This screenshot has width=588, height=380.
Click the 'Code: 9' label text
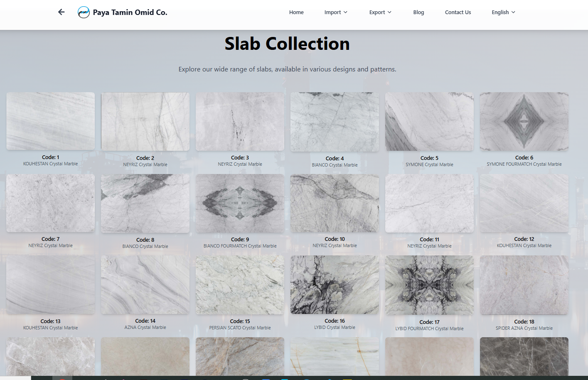240,239
